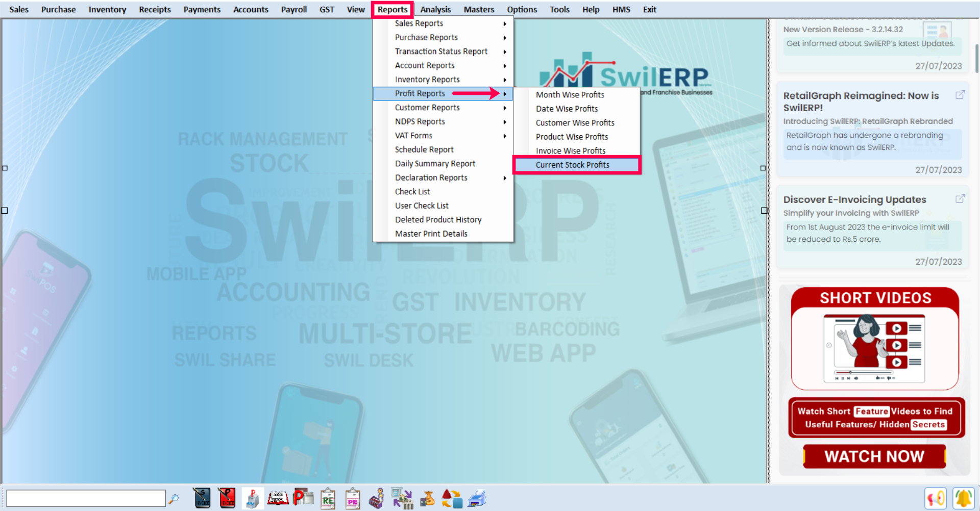Expand Account Reports submenu arrow
Image resolution: width=980 pixels, height=511 pixels.
tap(505, 66)
